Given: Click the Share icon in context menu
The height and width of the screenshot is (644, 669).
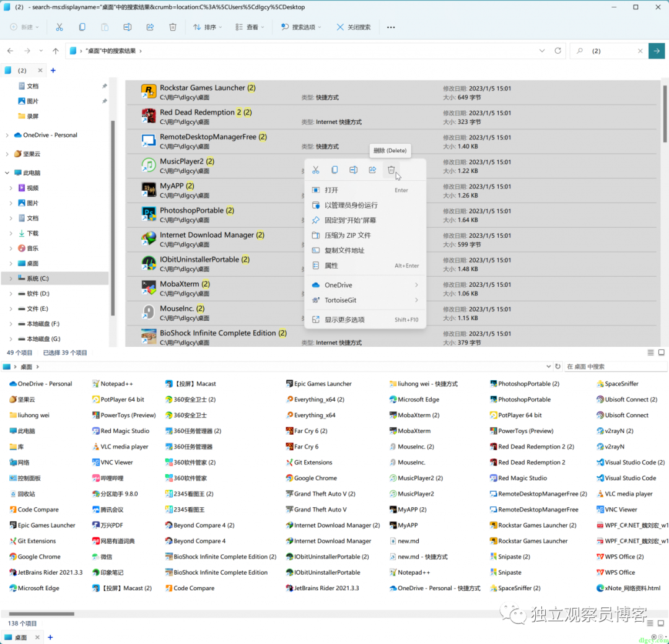Looking at the screenshot, I should pyautogui.click(x=372, y=170).
